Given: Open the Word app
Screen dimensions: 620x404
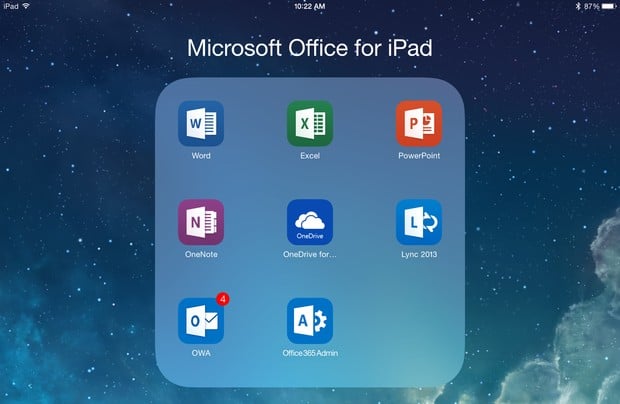Looking at the screenshot, I should tap(201, 123).
